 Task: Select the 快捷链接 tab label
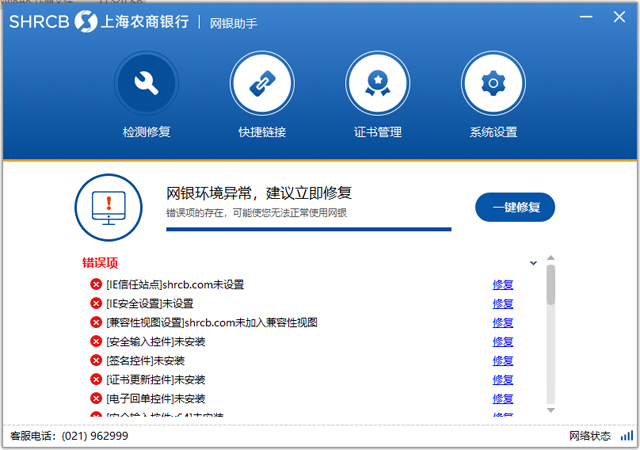(x=262, y=132)
